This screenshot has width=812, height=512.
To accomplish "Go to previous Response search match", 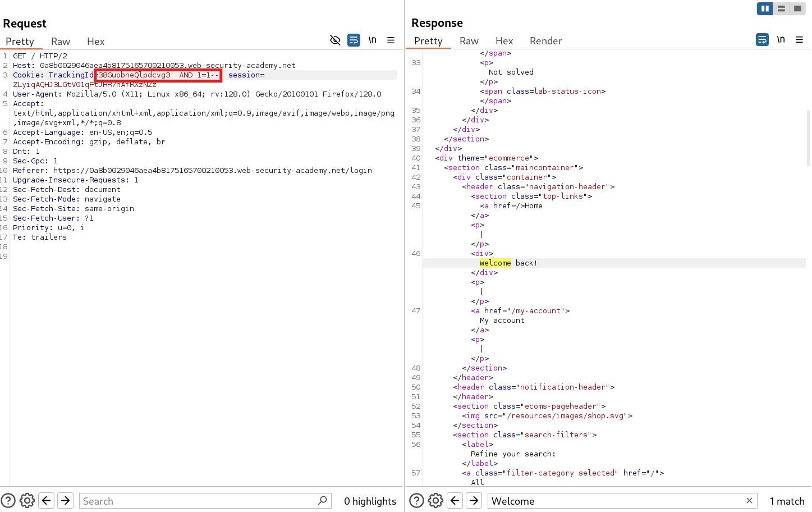I will pyautogui.click(x=455, y=501).
